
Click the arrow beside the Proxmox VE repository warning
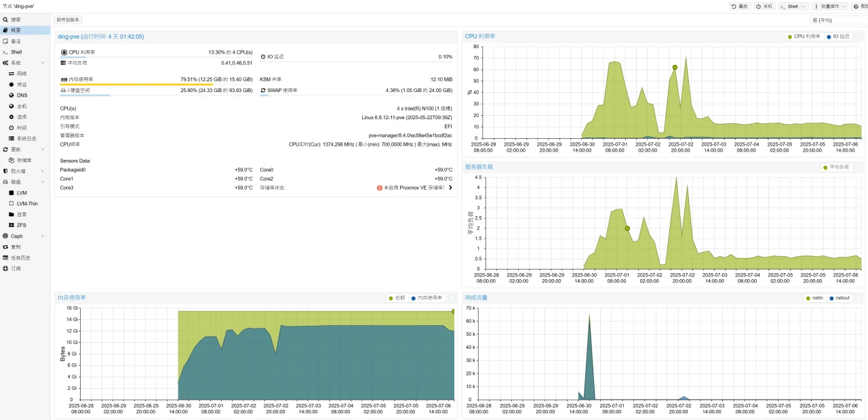(450, 188)
